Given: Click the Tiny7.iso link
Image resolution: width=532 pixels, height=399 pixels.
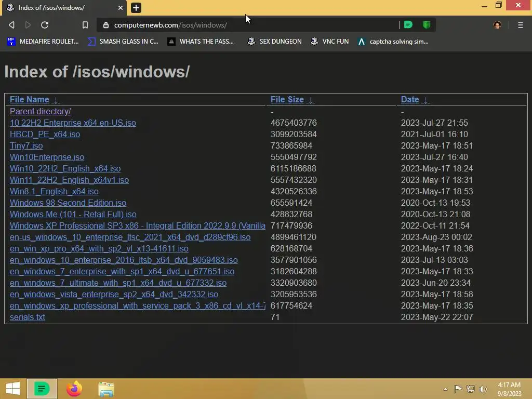Looking at the screenshot, I should point(26,146).
